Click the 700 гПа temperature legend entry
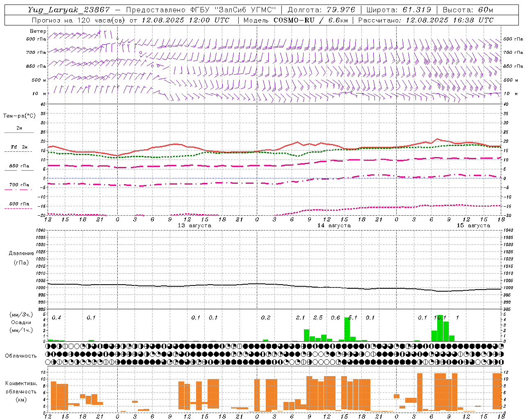The height and width of the screenshot is (420, 525). click(19, 185)
